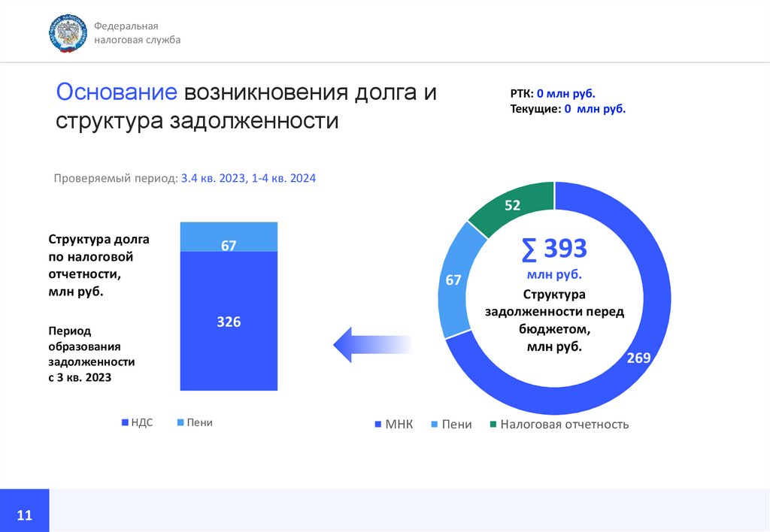Click the 'Налоговая отчетность' legend label

[x=565, y=425]
